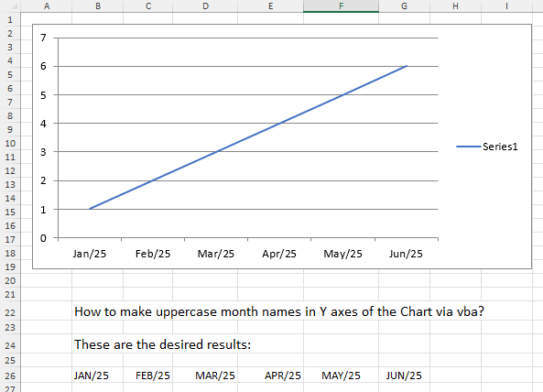The width and height of the screenshot is (543, 392).
Task: Click the Jun/25 axis label
Action: (x=406, y=254)
